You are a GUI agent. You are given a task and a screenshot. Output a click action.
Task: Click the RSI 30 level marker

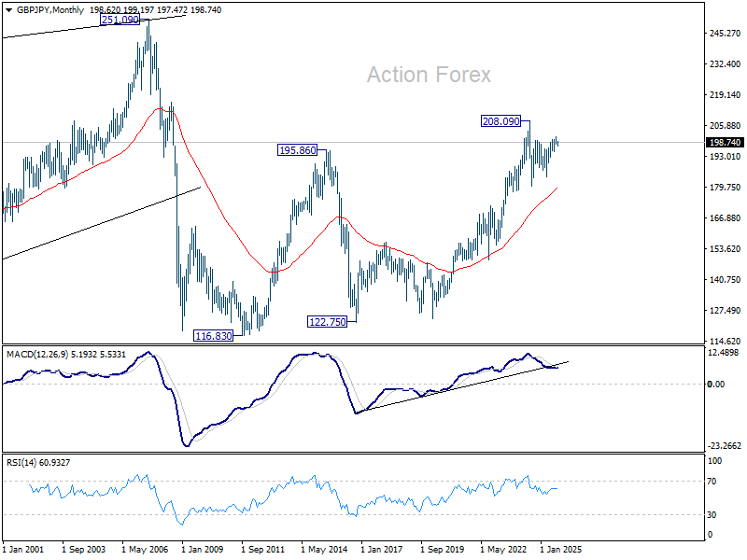point(712,515)
